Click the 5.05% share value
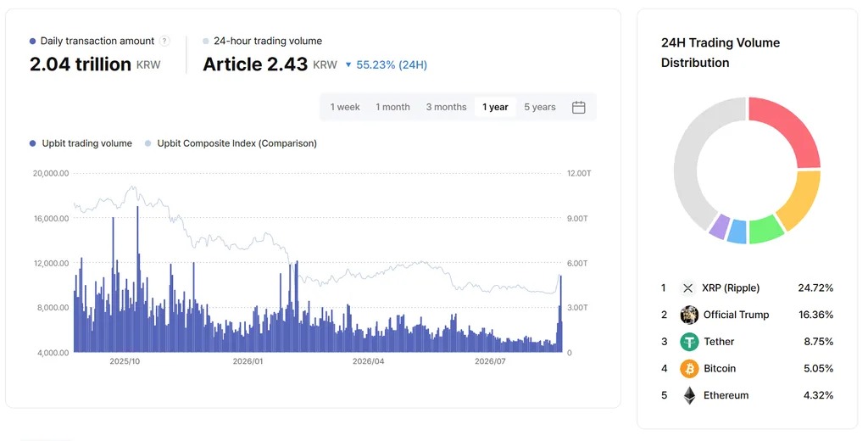 pos(819,368)
